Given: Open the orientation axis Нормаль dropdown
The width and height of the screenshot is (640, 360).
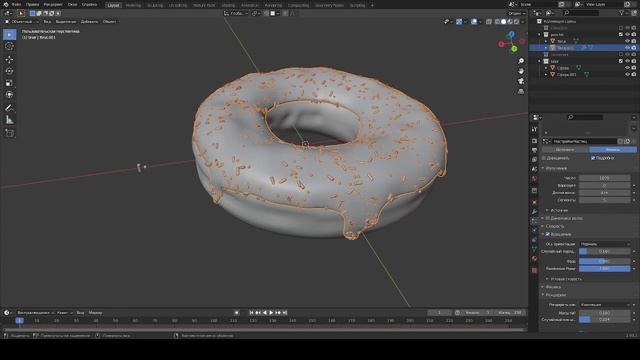Looking at the screenshot, I should [x=604, y=244].
